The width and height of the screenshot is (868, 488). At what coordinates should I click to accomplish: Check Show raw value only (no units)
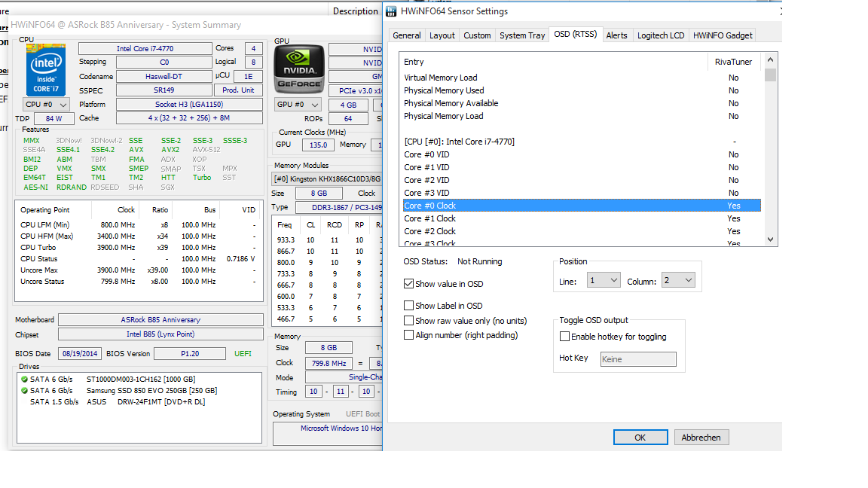(x=408, y=320)
